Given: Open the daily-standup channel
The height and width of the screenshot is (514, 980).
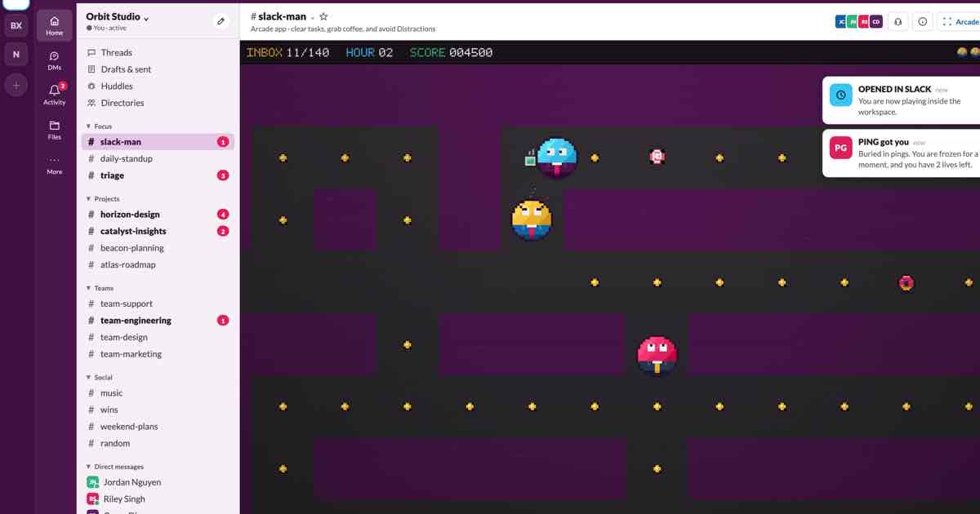Looking at the screenshot, I should click(158, 158).
